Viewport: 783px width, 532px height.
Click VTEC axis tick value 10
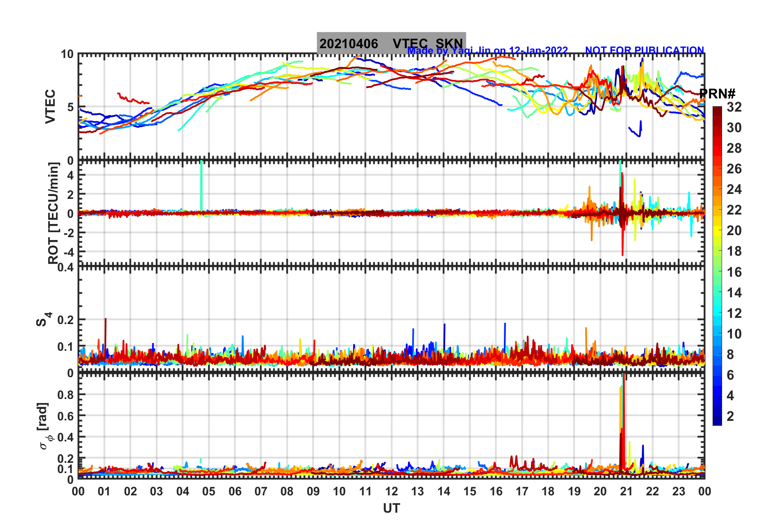(x=67, y=54)
